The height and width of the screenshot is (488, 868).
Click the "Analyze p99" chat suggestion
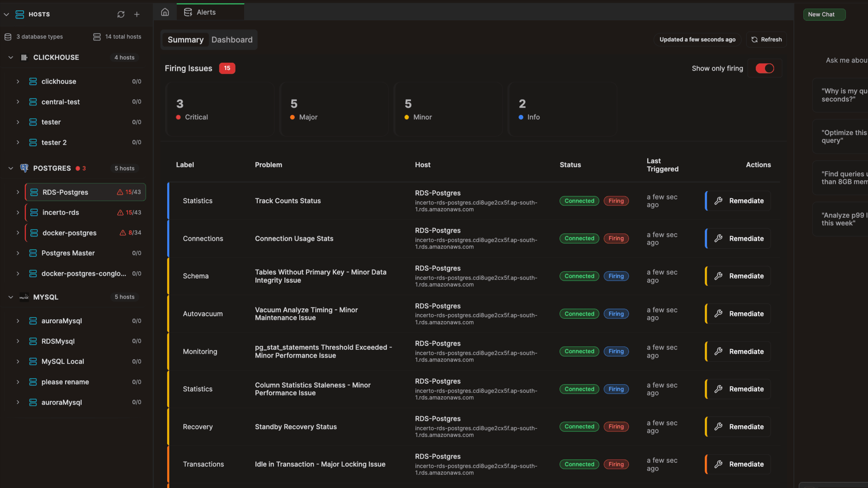(x=840, y=219)
